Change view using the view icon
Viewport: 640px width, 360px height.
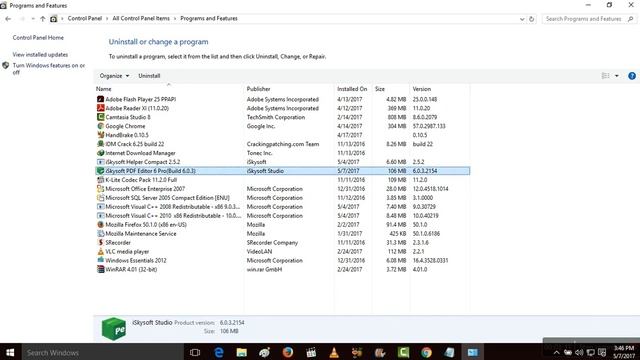tap(605, 76)
